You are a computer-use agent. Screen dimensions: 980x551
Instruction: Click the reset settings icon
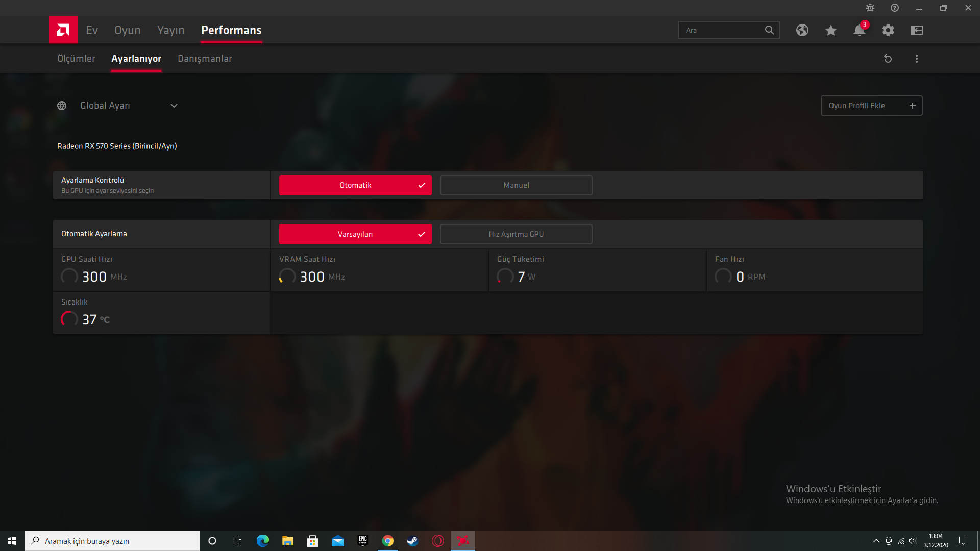[x=888, y=59]
